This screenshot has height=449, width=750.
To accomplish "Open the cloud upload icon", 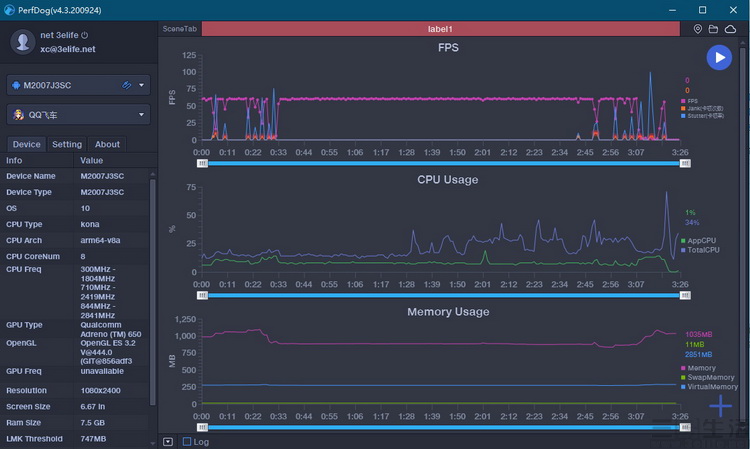I will coord(730,29).
